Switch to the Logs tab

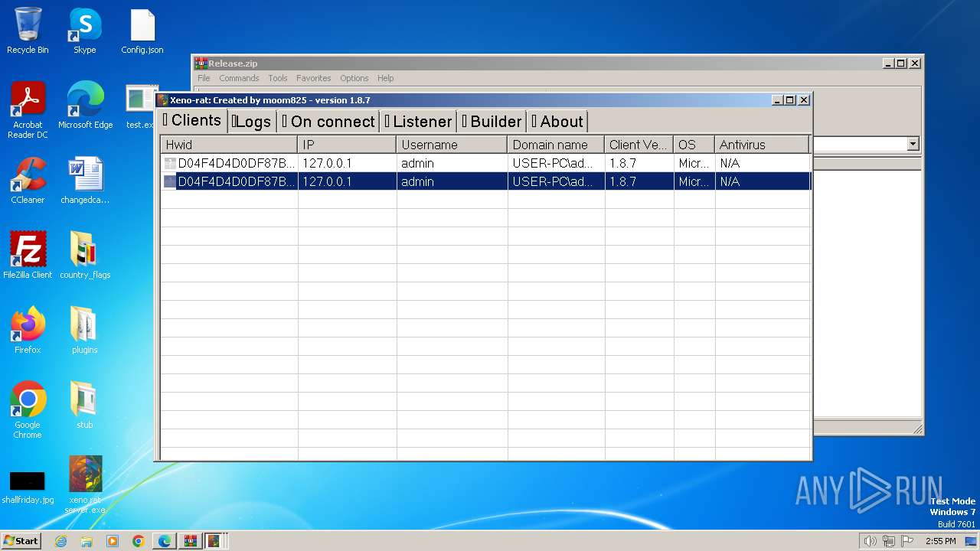point(252,122)
